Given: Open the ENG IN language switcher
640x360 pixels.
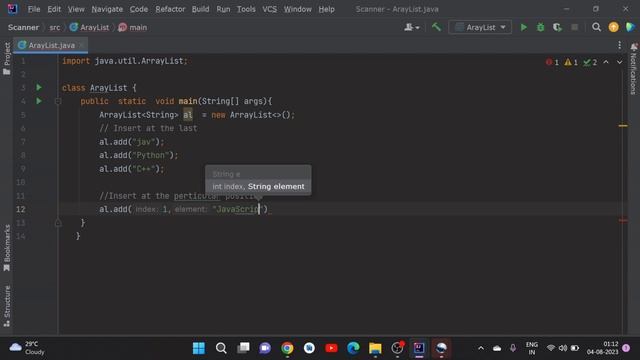Looking at the screenshot, I should [531, 348].
